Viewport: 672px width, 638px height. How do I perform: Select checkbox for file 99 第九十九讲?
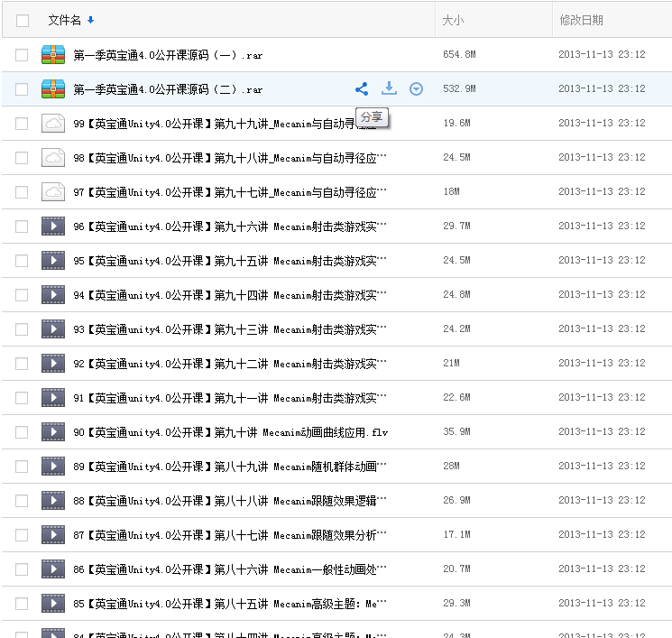pyautogui.click(x=22, y=124)
